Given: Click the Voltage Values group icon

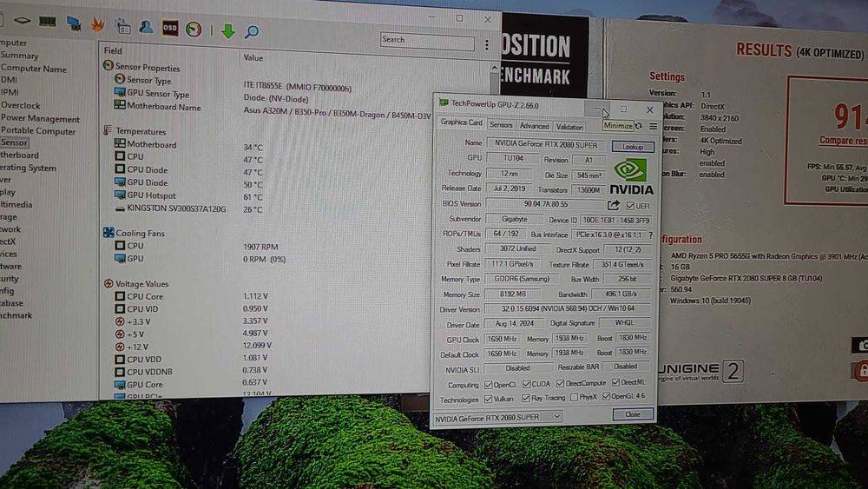Looking at the screenshot, I should click(108, 283).
